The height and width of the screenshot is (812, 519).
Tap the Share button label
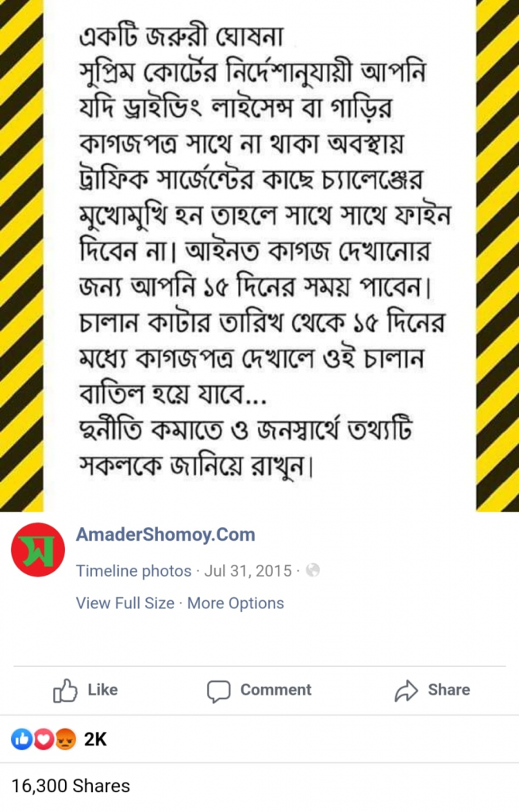pyautogui.click(x=449, y=690)
